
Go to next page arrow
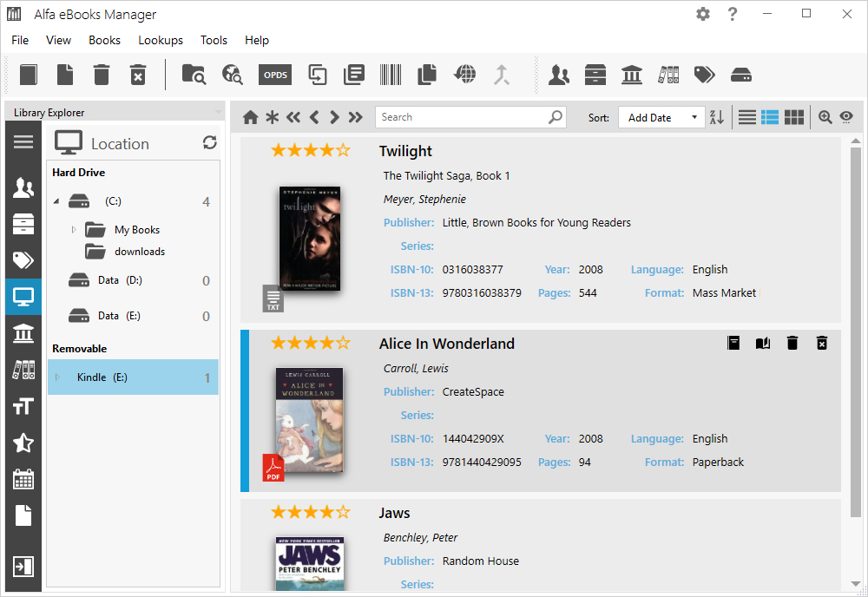pyautogui.click(x=334, y=117)
